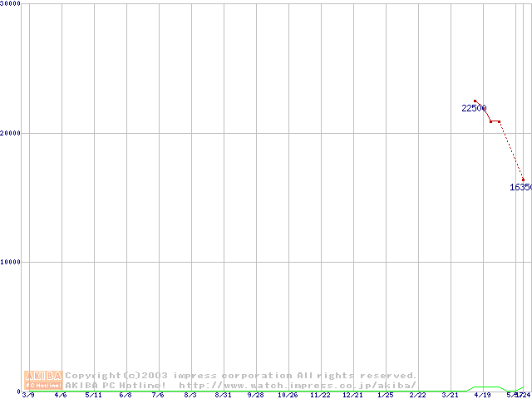Open the www.watch.impress.co.jp/akiba URL text
The width and height of the screenshot is (532, 399).
298,385
